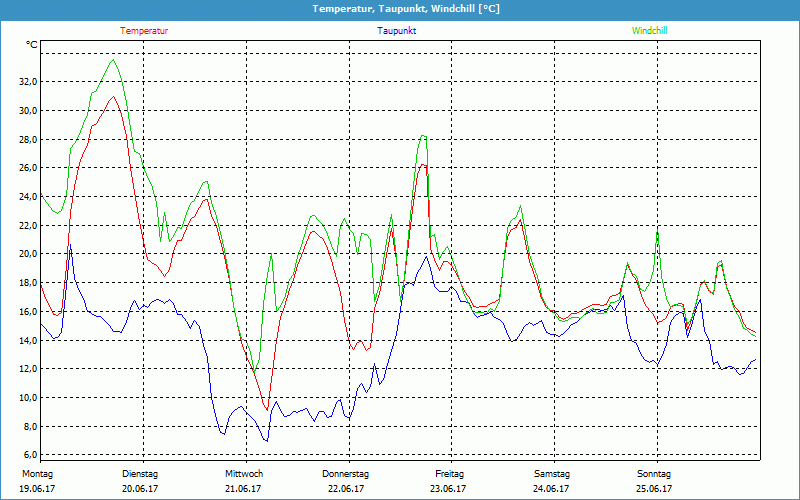Screen dimensions: 800x500
Task: Click the Mittwoch day label
Action: point(244,474)
